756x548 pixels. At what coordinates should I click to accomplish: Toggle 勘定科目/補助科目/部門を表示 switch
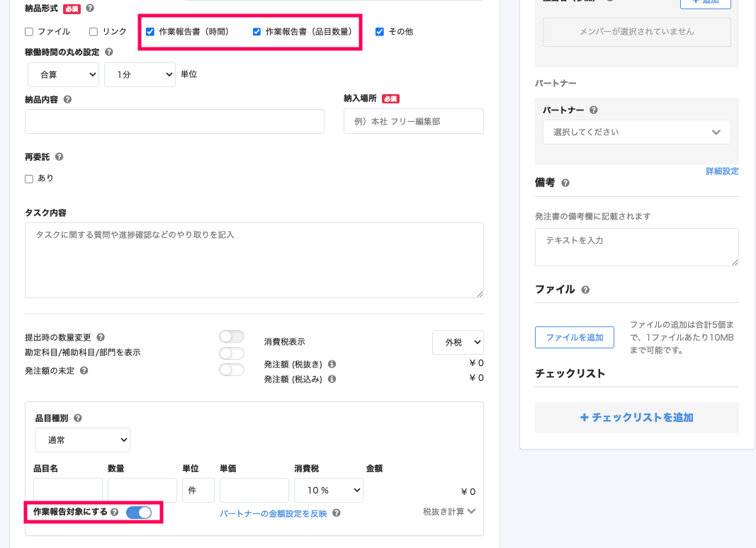(232, 353)
